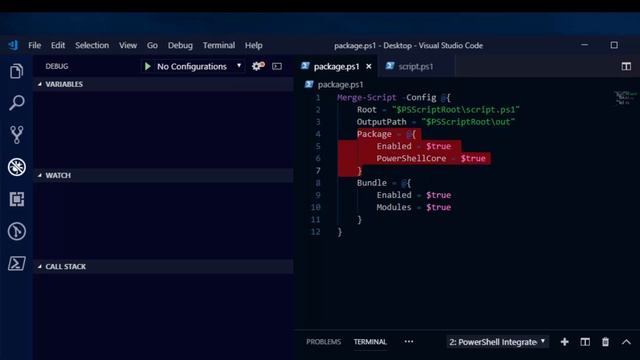Open the Debug menu
640x360 pixels.
click(x=180, y=45)
